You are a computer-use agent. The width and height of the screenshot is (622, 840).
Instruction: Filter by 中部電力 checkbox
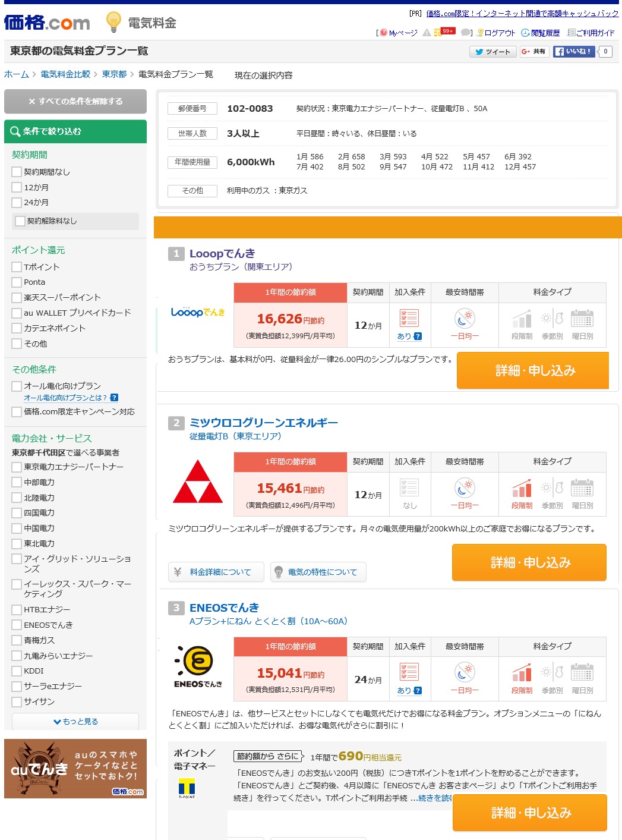click(x=17, y=482)
